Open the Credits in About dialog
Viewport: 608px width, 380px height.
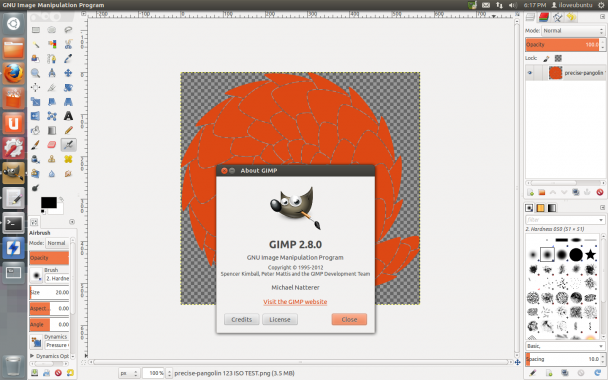point(242,320)
